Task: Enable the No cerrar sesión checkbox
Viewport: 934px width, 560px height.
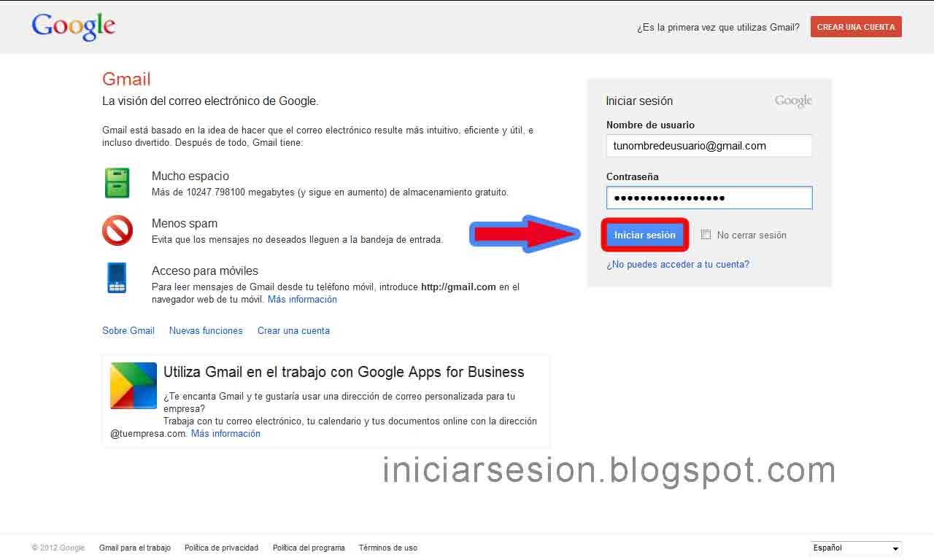Action: pyautogui.click(x=706, y=235)
